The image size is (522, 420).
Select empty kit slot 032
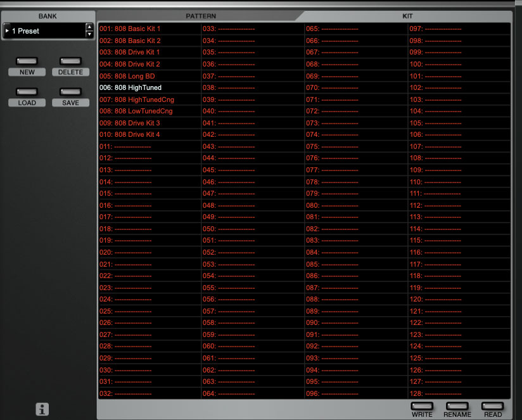(x=150, y=393)
